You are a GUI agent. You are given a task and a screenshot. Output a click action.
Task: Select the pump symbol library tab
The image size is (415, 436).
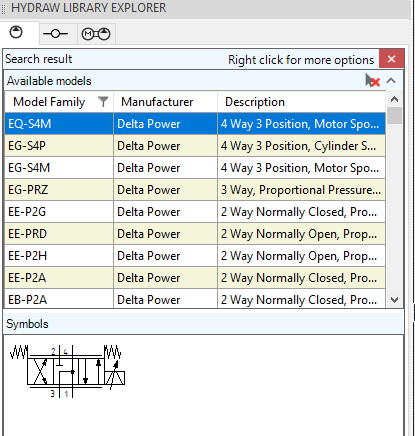coord(16,33)
